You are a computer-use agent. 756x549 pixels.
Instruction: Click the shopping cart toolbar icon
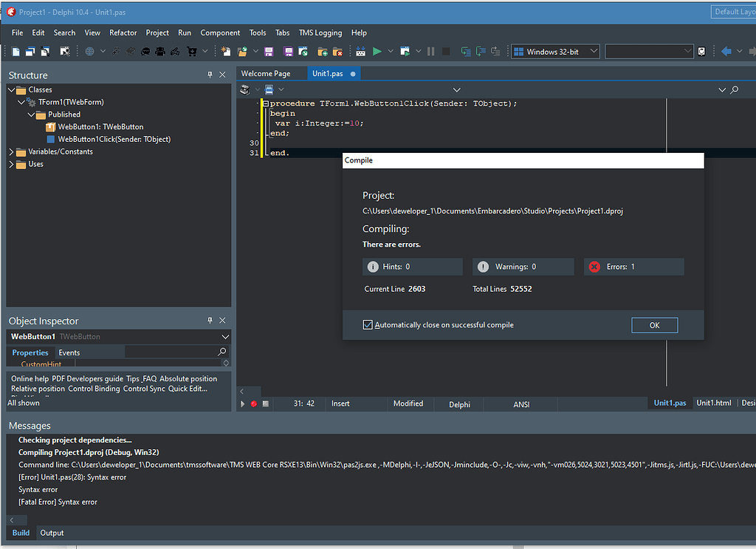pyautogui.click(x=192, y=51)
